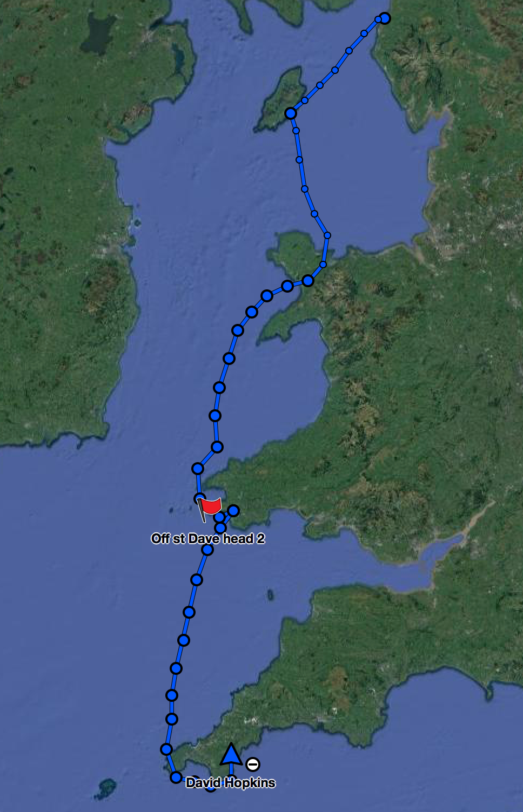Select the easternmost waypoint inside Milford Haven

click(233, 510)
